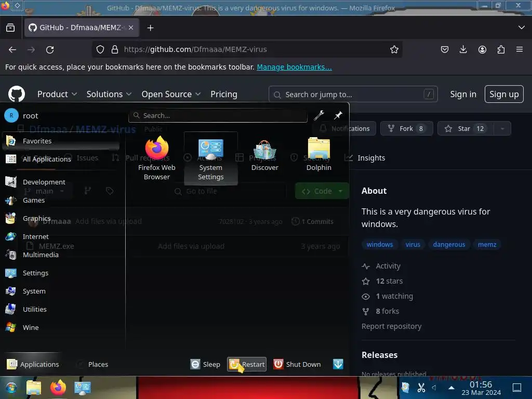Open Firefox extensions menu
This screenshot has width=532, height=399.
point(501,49)
